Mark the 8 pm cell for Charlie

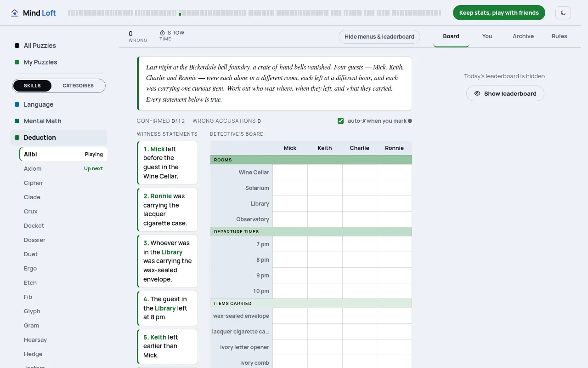(x=360, y=260)
